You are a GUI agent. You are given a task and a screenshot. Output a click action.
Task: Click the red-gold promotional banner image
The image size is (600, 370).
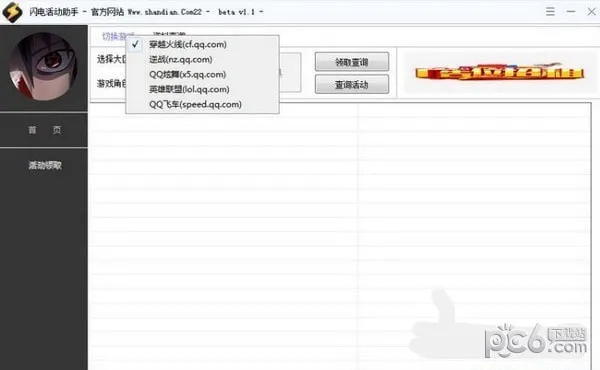499,72
